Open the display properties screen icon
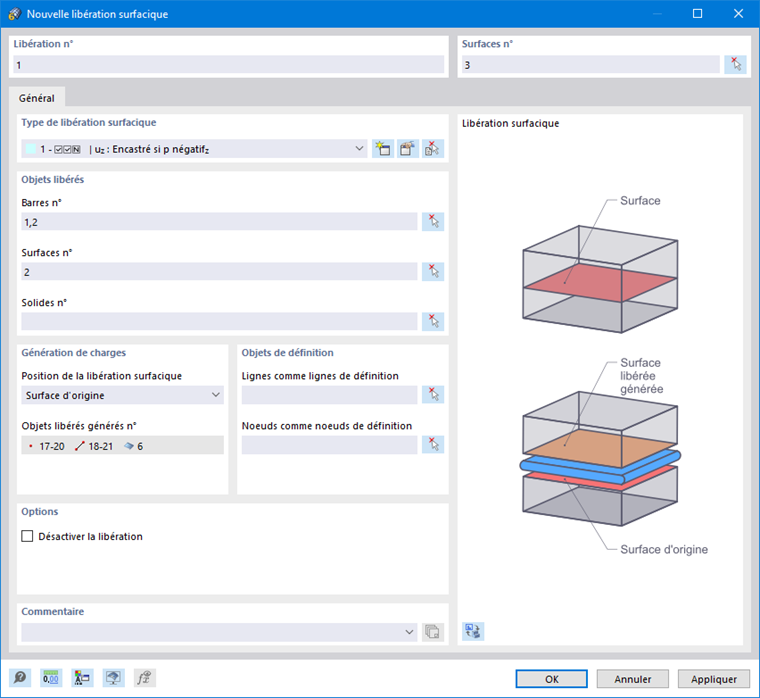 (113, 678)
